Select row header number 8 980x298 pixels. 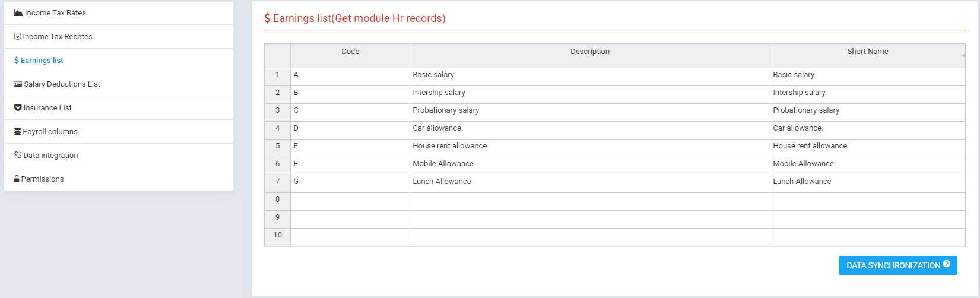[x=277, y=199]
